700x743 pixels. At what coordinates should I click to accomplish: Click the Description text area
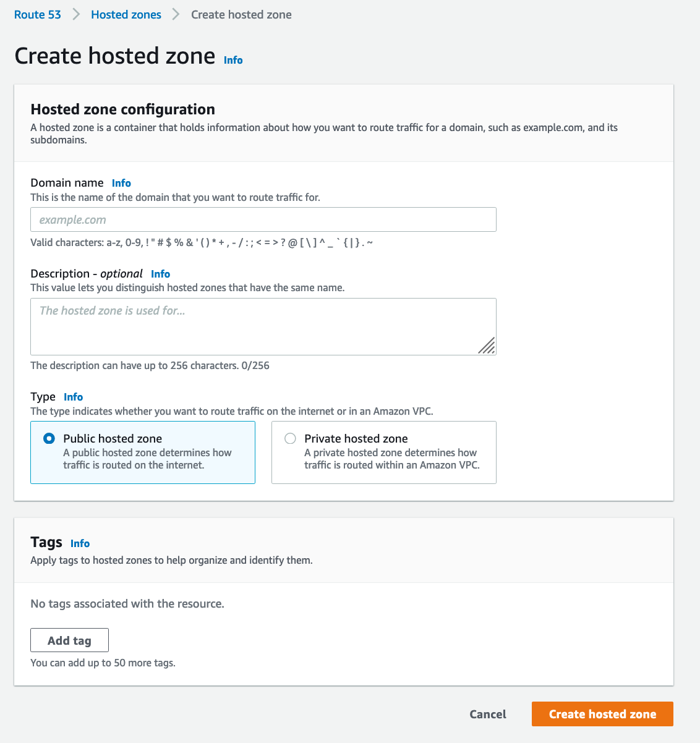coord(263,326)
